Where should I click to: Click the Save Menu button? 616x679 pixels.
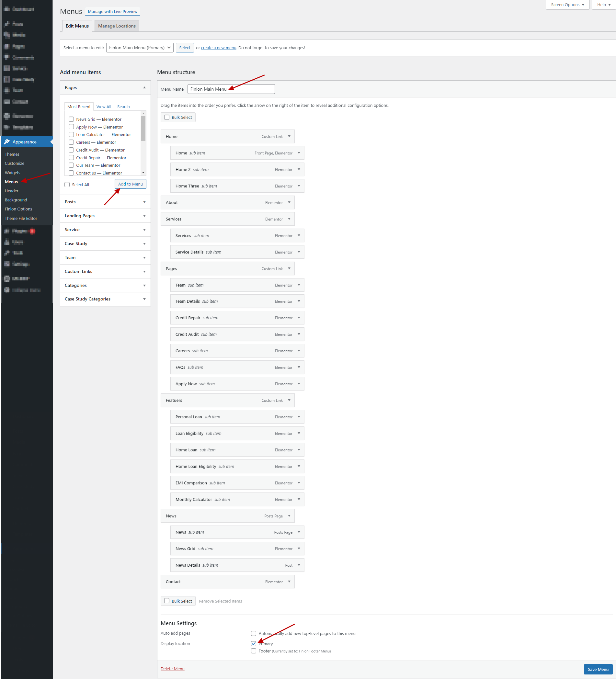coord(598,669)
